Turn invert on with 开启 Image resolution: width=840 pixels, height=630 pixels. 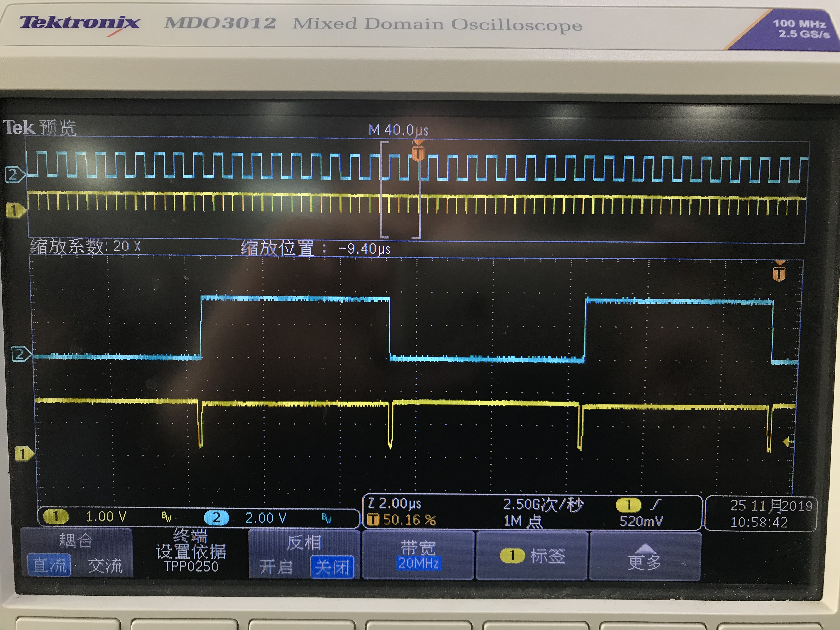point(276,568)
